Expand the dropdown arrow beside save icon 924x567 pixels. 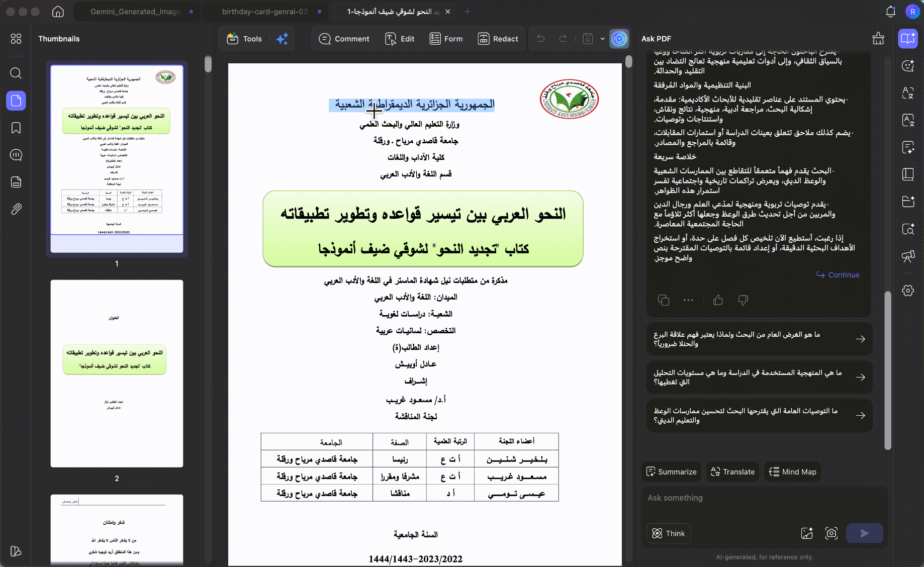602,39
